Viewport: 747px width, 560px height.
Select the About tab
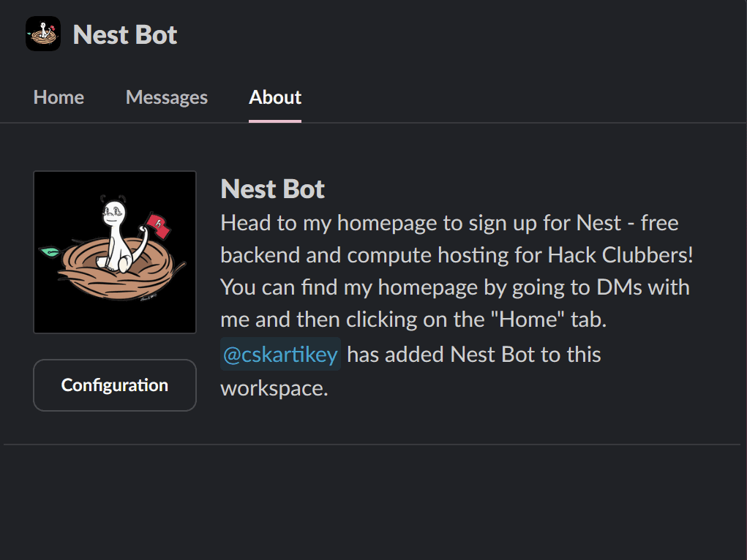click(275, 97)
